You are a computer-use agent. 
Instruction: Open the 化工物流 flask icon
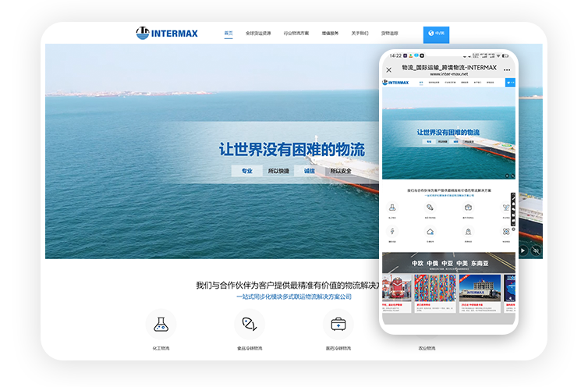point(161,323)
